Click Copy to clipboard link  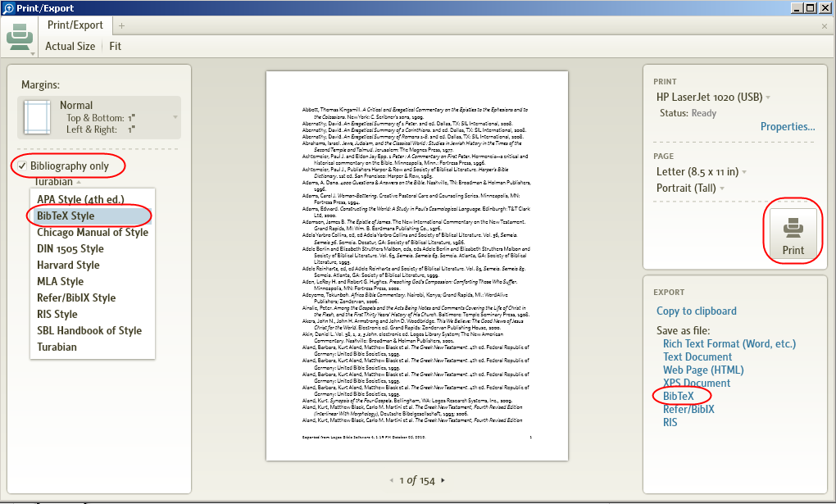[697, 311]
